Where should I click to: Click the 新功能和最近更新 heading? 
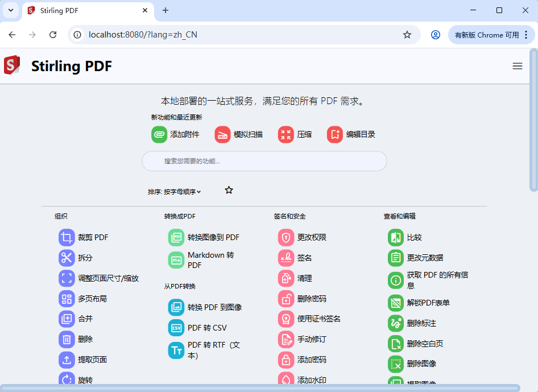click(177, 117)
